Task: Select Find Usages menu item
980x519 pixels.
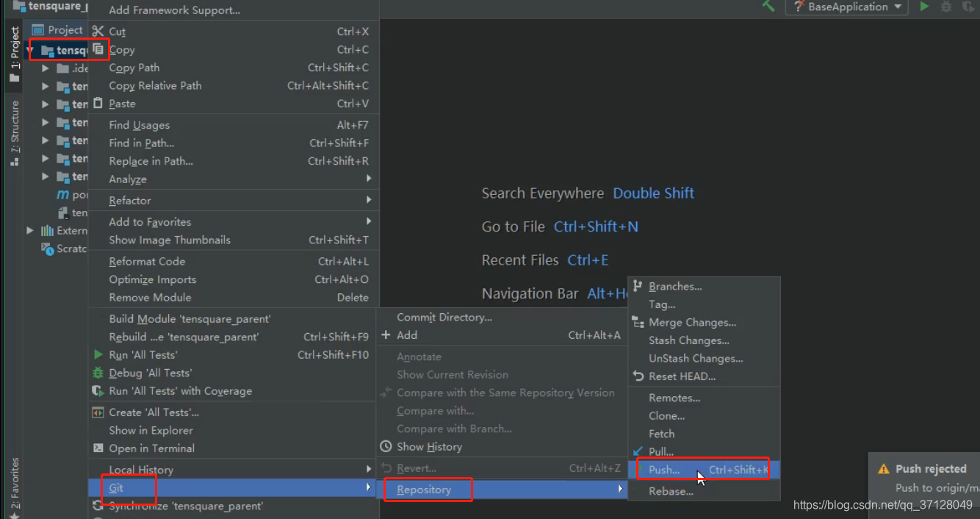Action: click(233, 125)
